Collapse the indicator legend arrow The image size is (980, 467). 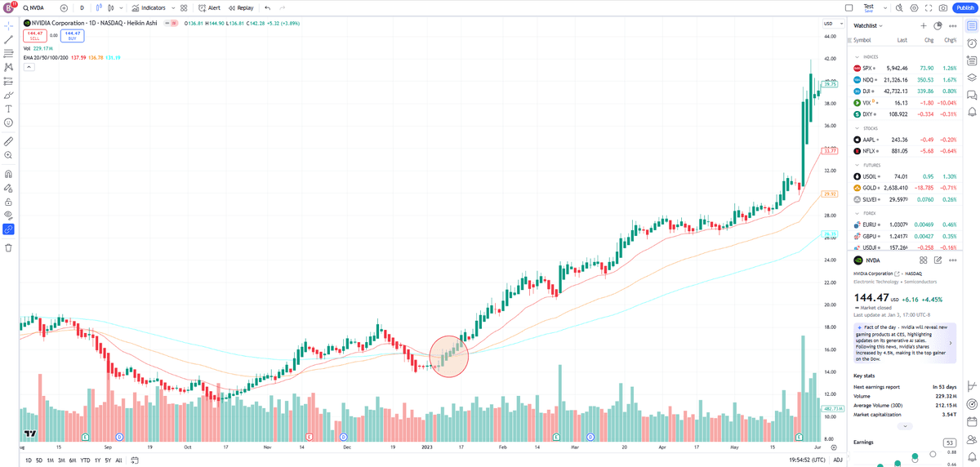(x=29, y=67)
